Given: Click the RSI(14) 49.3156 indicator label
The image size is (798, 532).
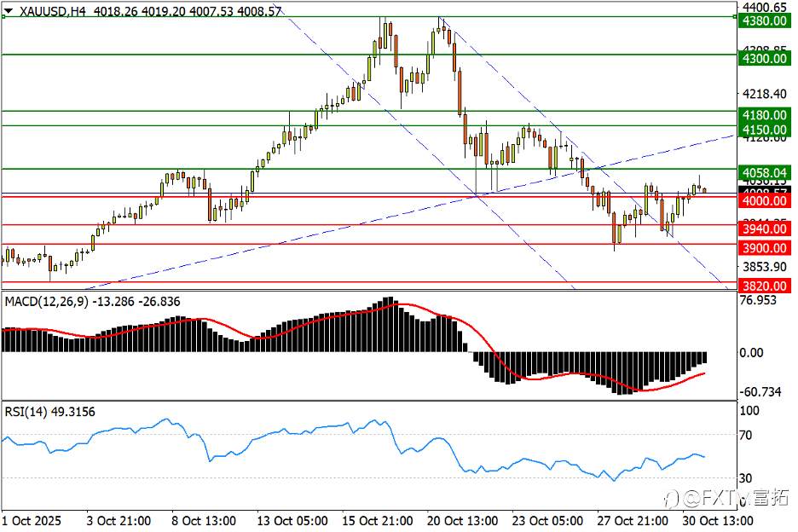Looking at the screenshot, I should click(49, 411).
